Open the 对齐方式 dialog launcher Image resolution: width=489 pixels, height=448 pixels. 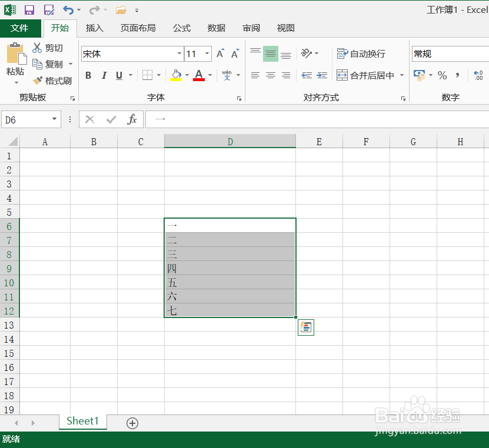[403, 98]
